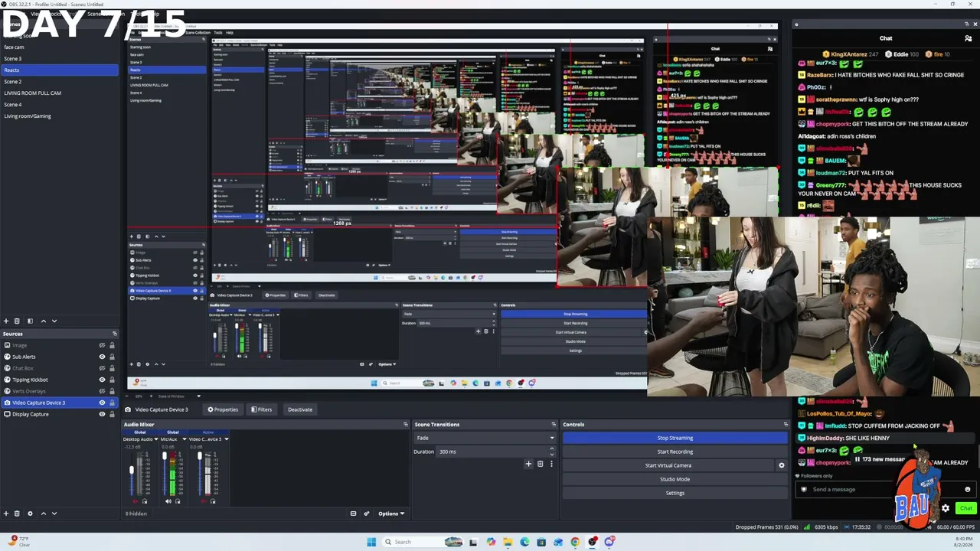Select the Sub Alerts source row

[x=59, y=357]
